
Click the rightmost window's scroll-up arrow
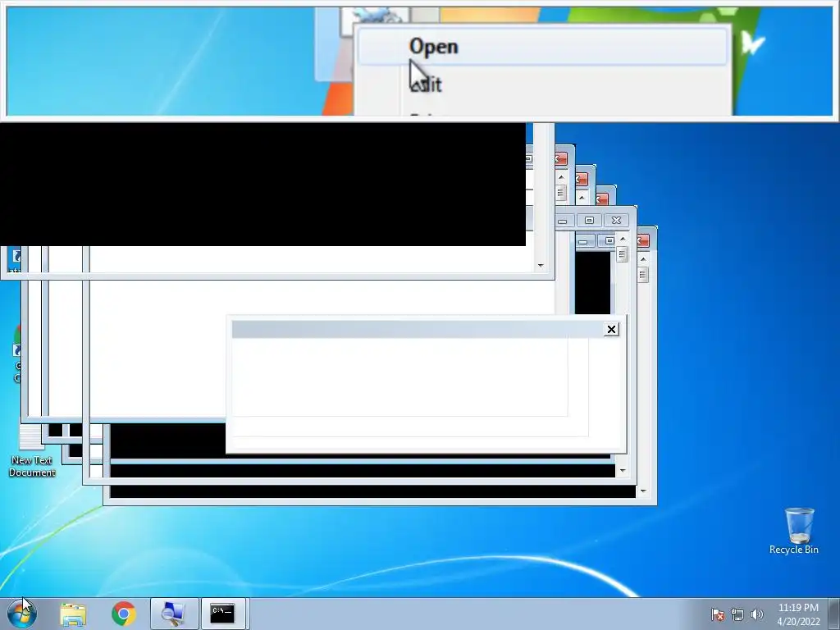point(643,258)
